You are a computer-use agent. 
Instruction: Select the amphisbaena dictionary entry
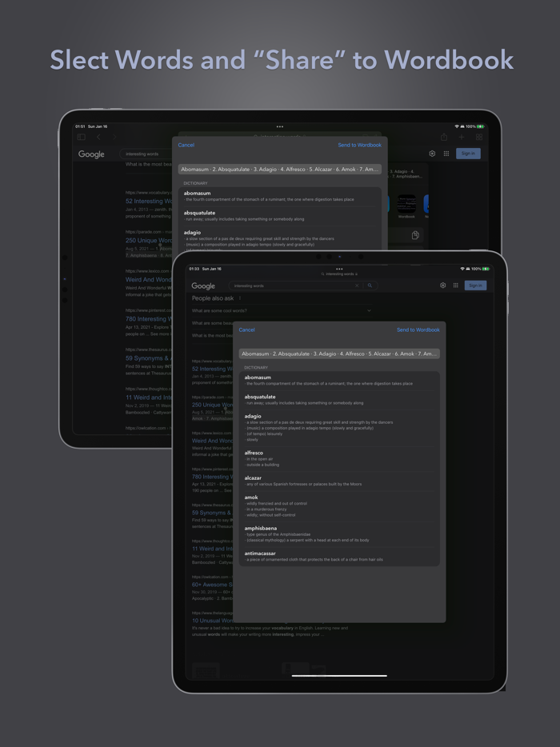click(339, 534)
